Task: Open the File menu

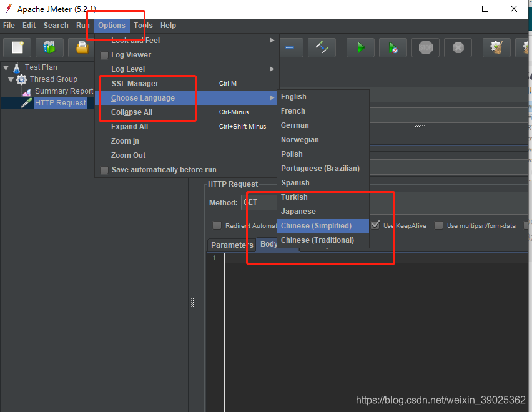Action: point(9,26)
